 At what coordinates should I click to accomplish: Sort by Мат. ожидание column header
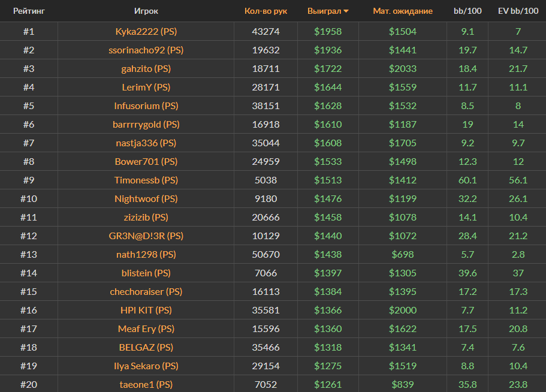402,11
